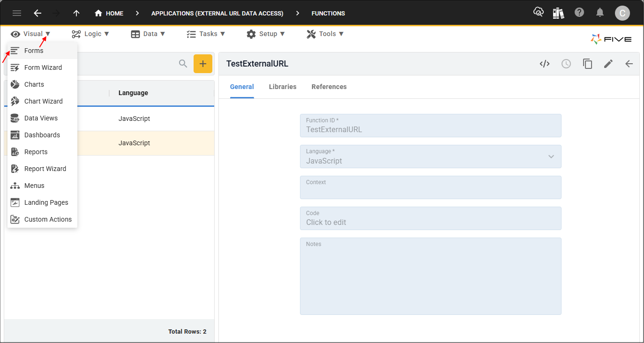Open the hamburger menu
The width and height of the screenshot is (644, 343).
[x=17, y=13]
